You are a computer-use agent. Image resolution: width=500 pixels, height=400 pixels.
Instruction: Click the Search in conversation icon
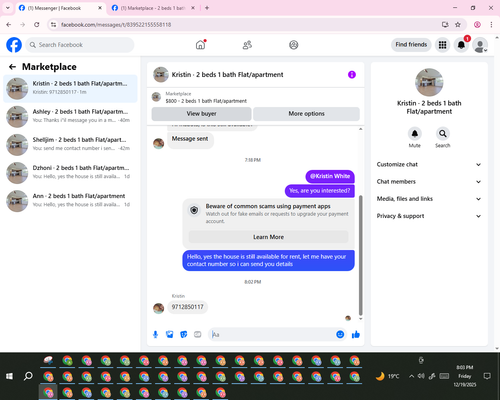click(x=443, y=134)
